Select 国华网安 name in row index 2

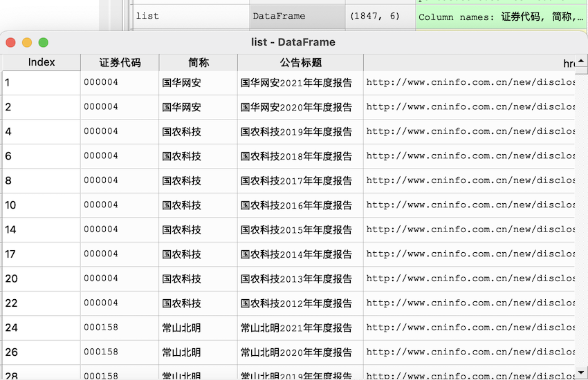click(199, 108)
